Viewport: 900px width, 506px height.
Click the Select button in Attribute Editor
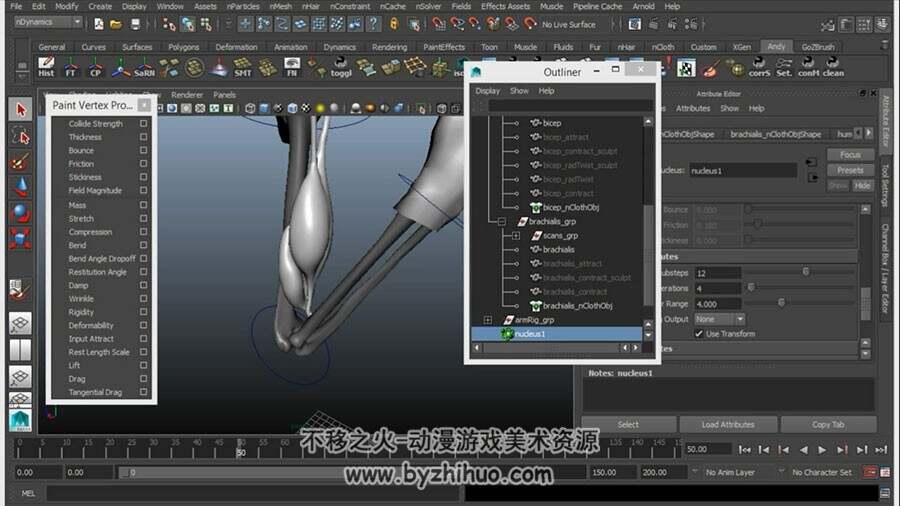(x=628, y=425)
